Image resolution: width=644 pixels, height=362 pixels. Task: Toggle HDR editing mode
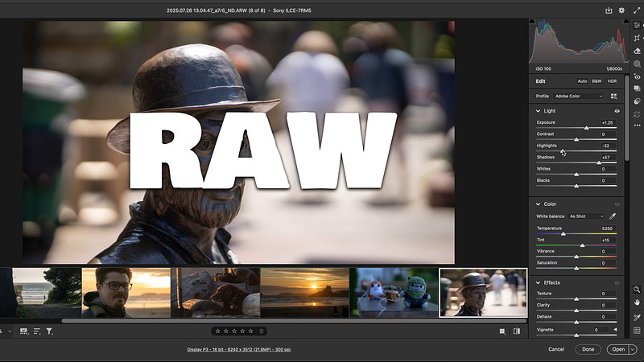[x=612, y=81]
